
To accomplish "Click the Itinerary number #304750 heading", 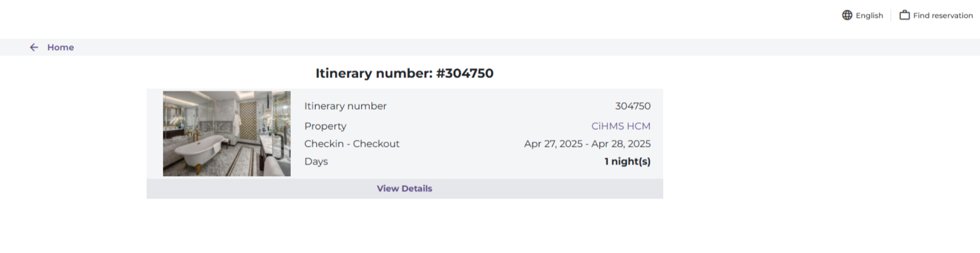I will click(x=404, y=73).
